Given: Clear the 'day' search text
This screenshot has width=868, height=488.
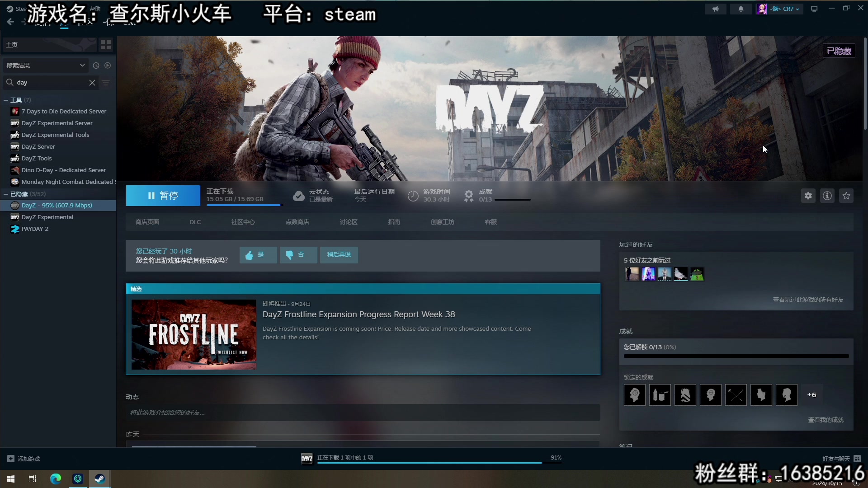Looking at the screenshot, I should click(x=92, y=83).
